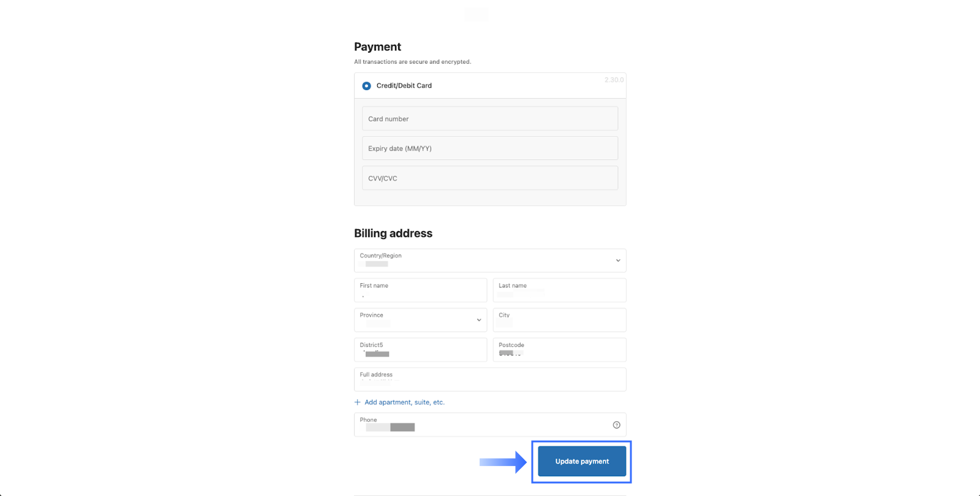Click the Postcode field
This screenshot has height=496, width=980.
pos(559,350)
